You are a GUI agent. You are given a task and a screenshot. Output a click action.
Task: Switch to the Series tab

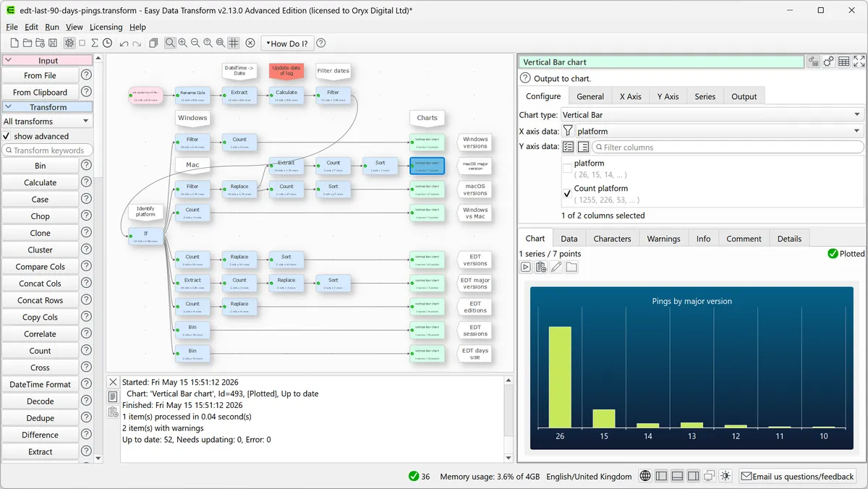click(x=705, y=96)
